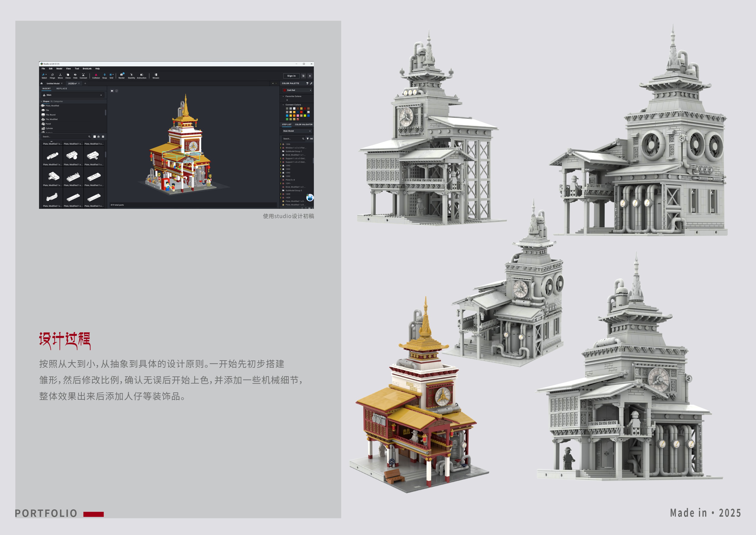The image size is (756, 535).
Task: Select the Hinge tool in the toolbar
Action: point(53,76)
